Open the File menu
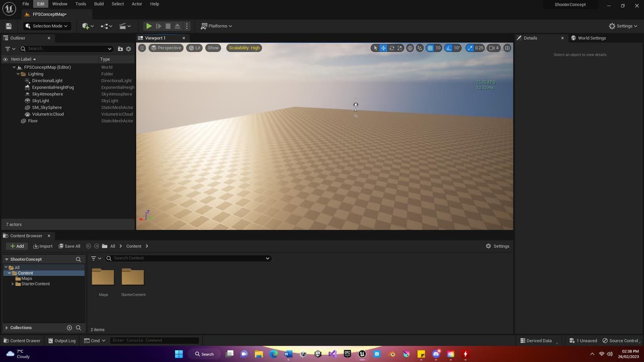 pyautogui.click(x=26, y=4)
